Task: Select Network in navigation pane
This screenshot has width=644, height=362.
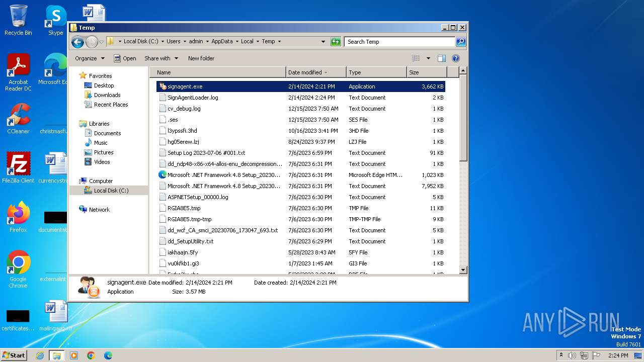Action: point(99,210)
